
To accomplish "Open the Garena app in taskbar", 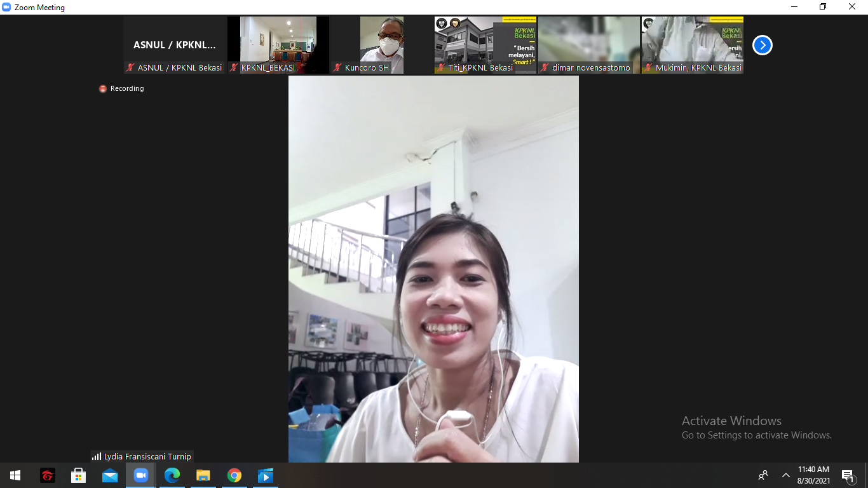I will click(x=48, y=475).
